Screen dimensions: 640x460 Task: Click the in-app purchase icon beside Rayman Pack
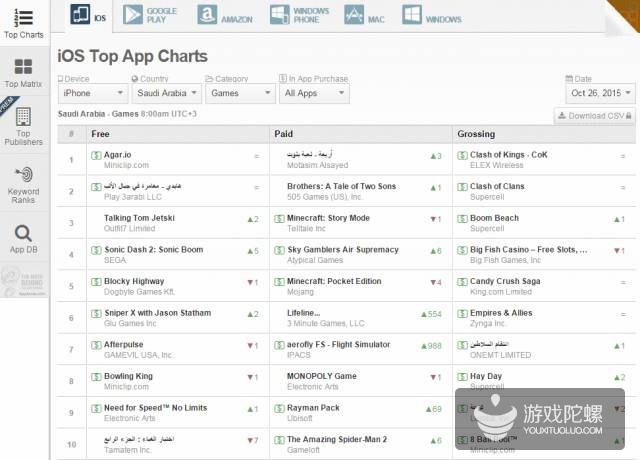point(279,408)
